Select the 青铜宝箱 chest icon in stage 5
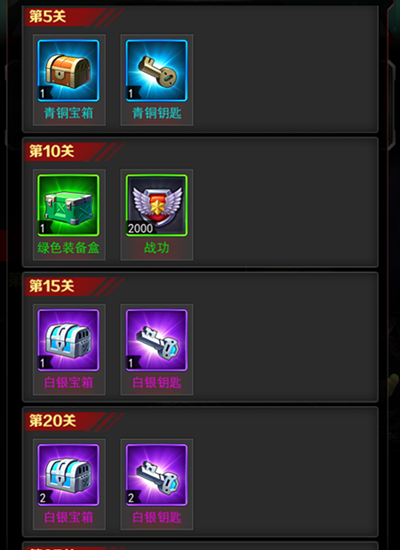The width and height of the screenshot is (400, 550). click(68, 71)
